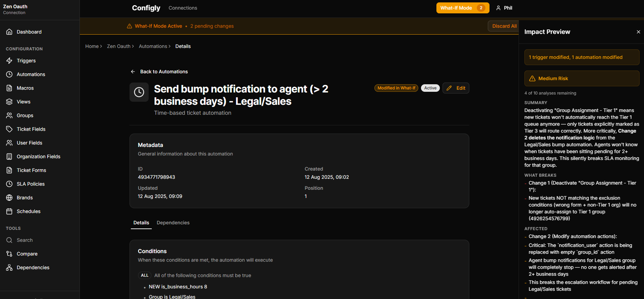Open Zen Oauth connection switcher
The image size is (644, 299).
15,9
